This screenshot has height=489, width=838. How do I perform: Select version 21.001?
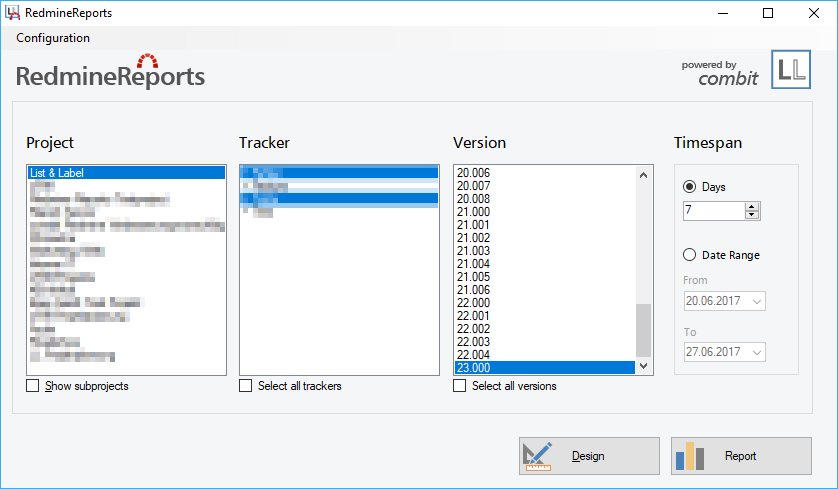click(x=545, y=224)
